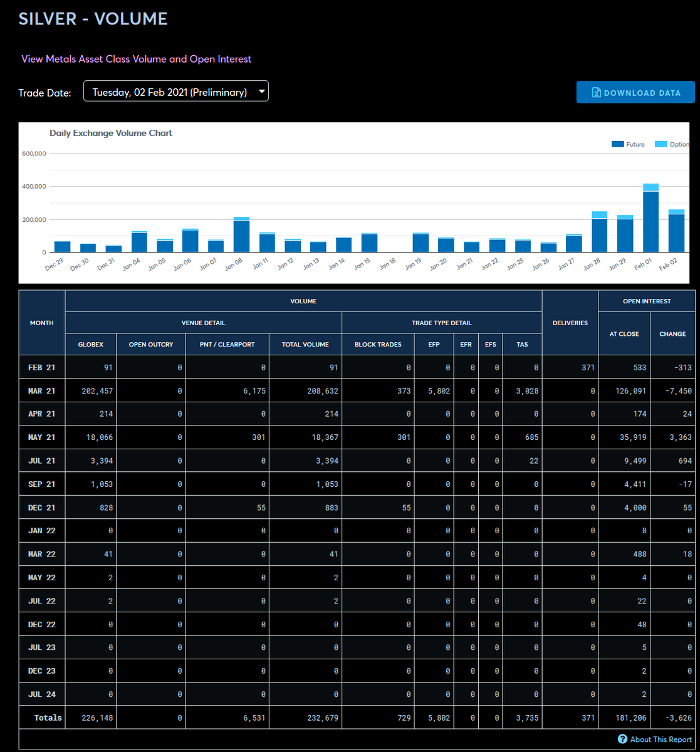The image size is (700, 752).
Task: Select the MAR 21 row label
Action: pos(42,390)
